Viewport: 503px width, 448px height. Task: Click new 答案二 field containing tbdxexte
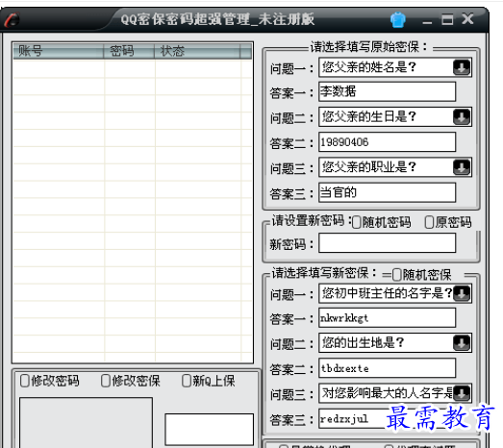tap(387, 368)
